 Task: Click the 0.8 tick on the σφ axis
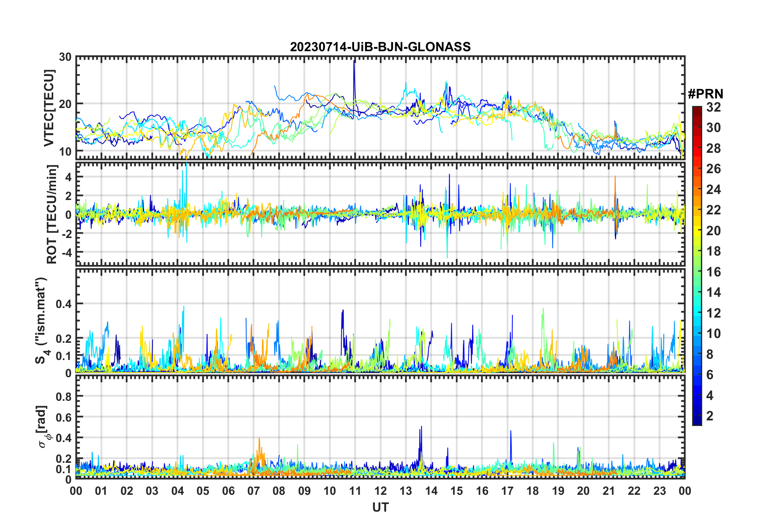tap(64, 396)
